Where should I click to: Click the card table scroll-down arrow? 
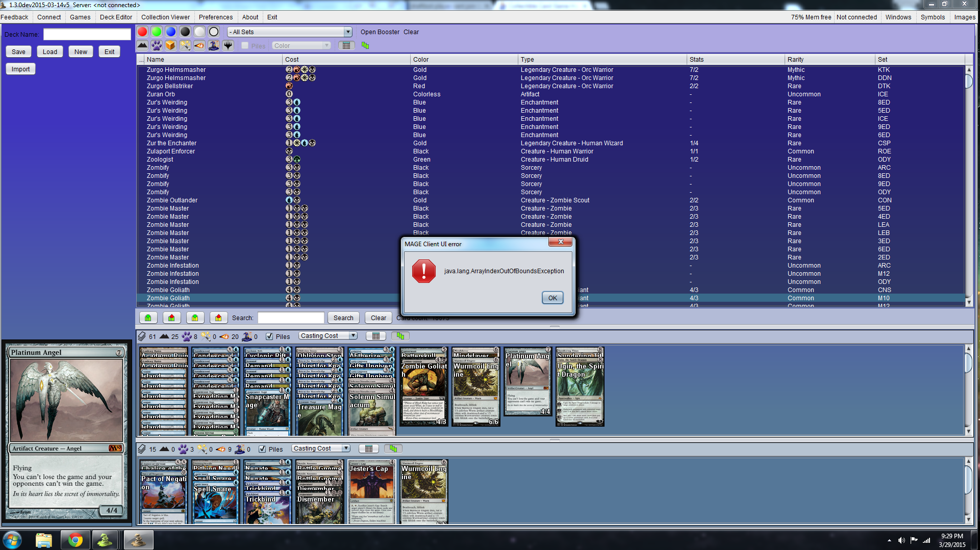[969, 302]
